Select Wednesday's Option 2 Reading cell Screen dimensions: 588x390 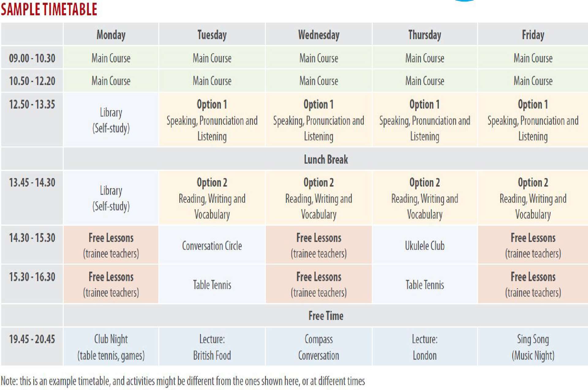pyautogui.click(x=319, y=198)
